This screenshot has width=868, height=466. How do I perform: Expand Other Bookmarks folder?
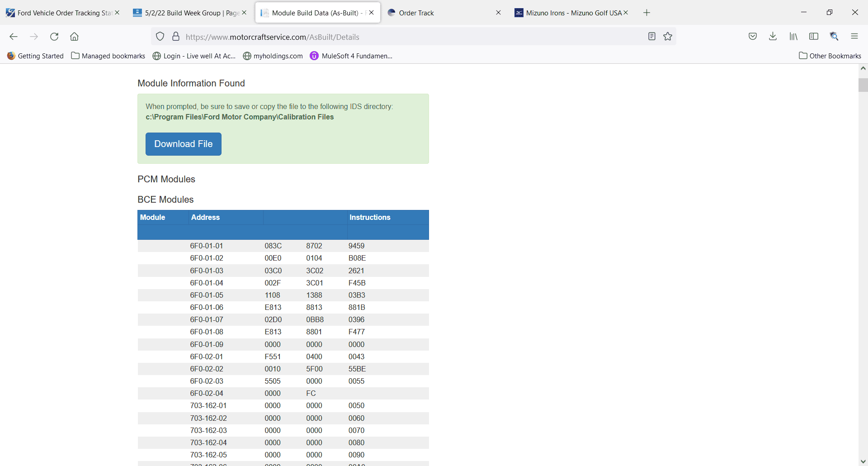[830, 56]
